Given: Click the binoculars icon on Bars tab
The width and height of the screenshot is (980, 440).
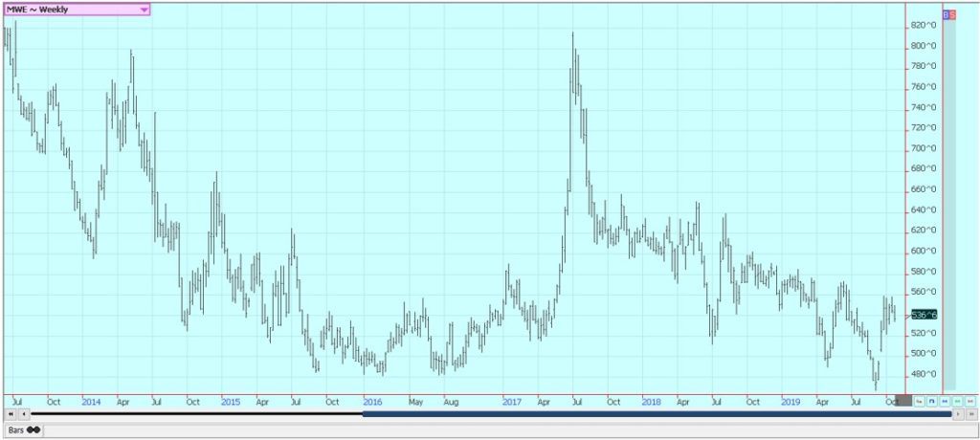Looking at the screenshot, I should pos(33,430).
